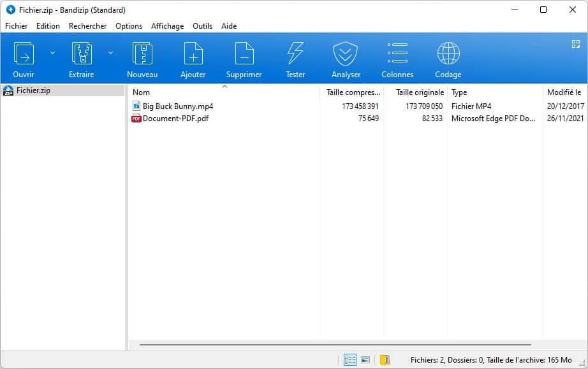Click the status bar archive size text
This screenshot has width=588, height=369.
pyautogui.click(x=491, y=359)
